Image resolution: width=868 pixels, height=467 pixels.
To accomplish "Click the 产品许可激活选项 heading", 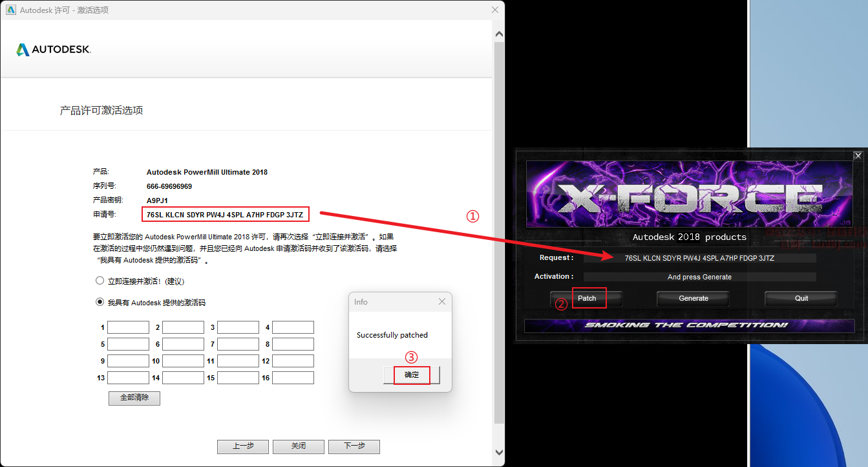I will click(x=101, y=111).
